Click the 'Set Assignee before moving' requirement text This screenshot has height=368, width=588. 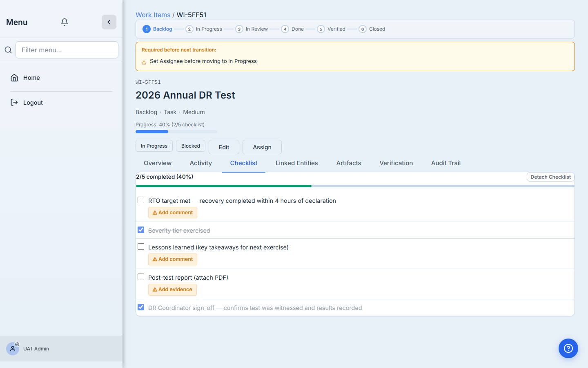coord(203,61)
